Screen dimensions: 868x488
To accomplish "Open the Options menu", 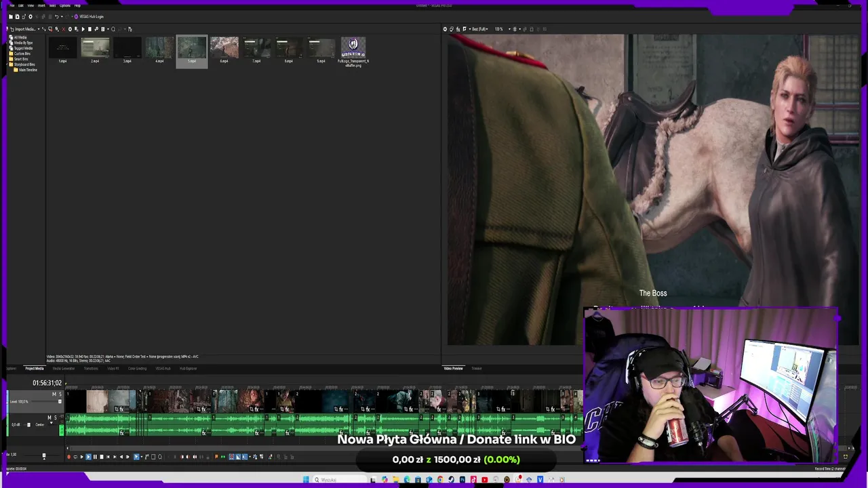I will (x=65, y=5).
